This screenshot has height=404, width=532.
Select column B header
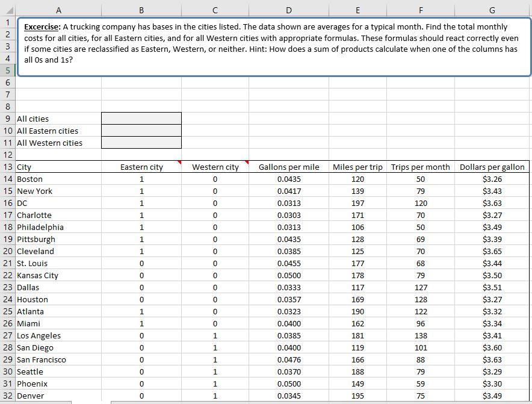tap(141, 10)
